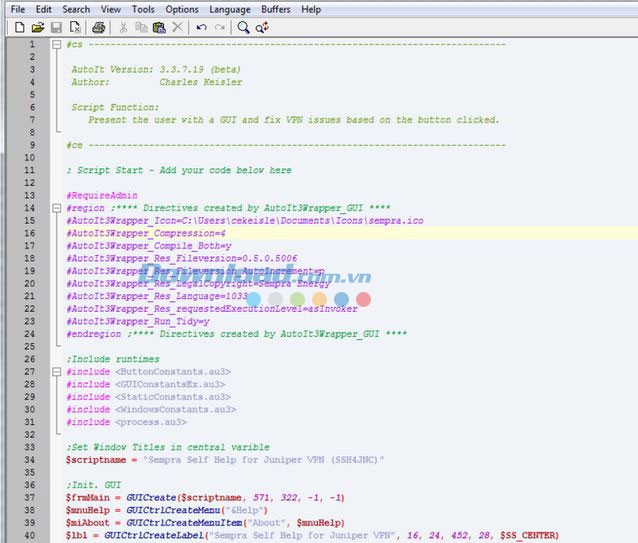Save the script using the floppy disk icon

pyautogui.click(x=57, y=28)
